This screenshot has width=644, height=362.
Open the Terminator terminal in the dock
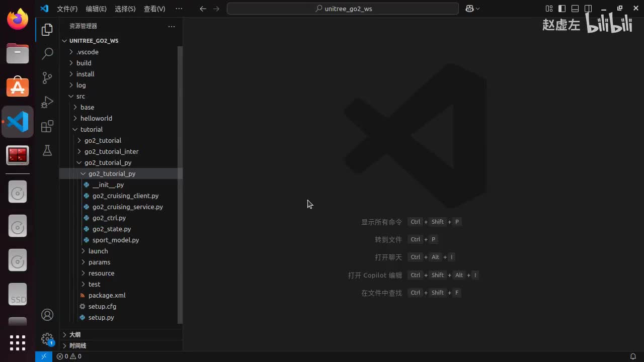point(18,155)
